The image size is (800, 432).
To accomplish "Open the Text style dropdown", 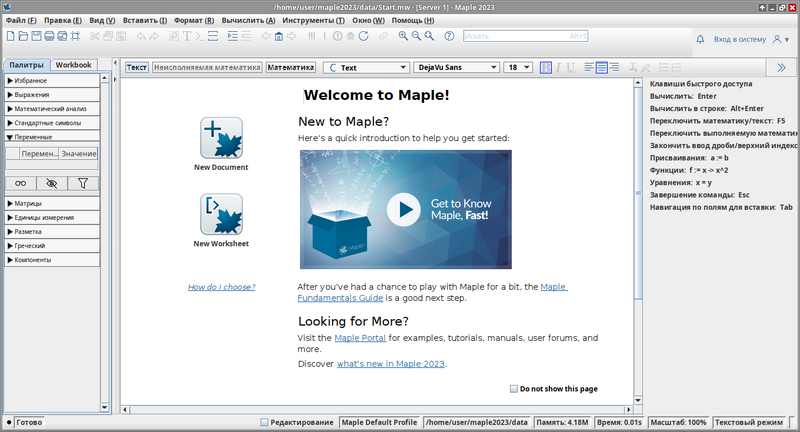I will tap(366, 67).
